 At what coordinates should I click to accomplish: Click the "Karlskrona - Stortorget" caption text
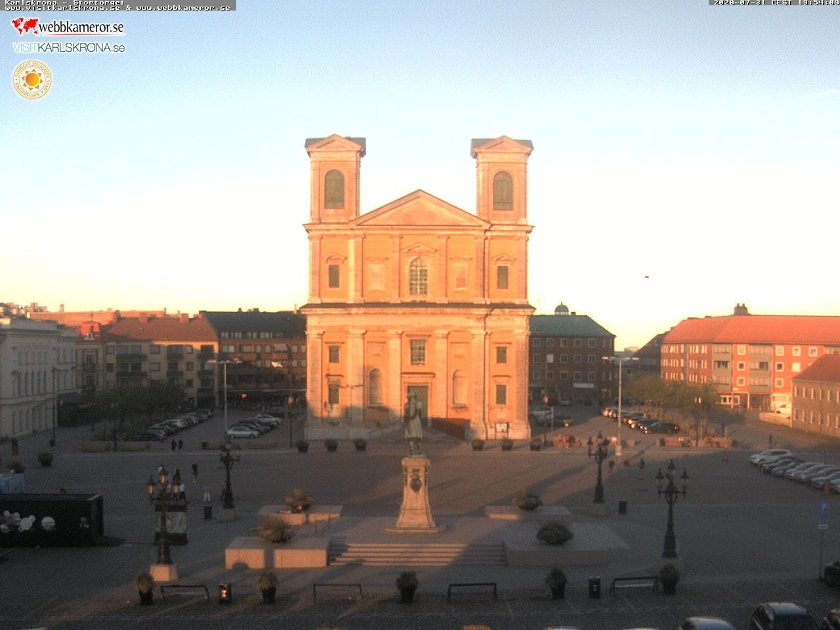pos(64,3)
